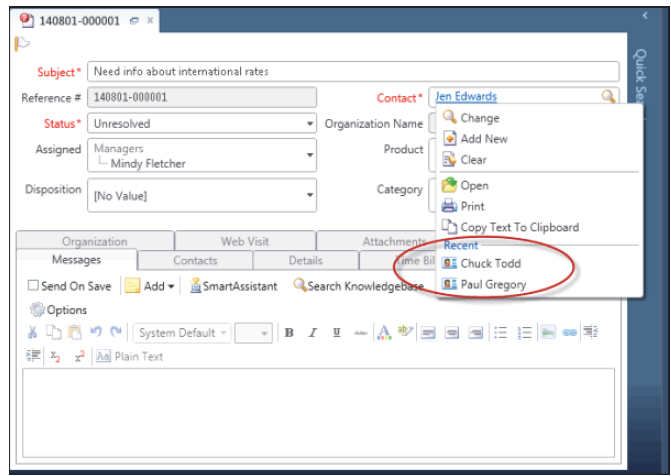
Task: Click the Contact search magnifier icon
Action: coord(608,97)
